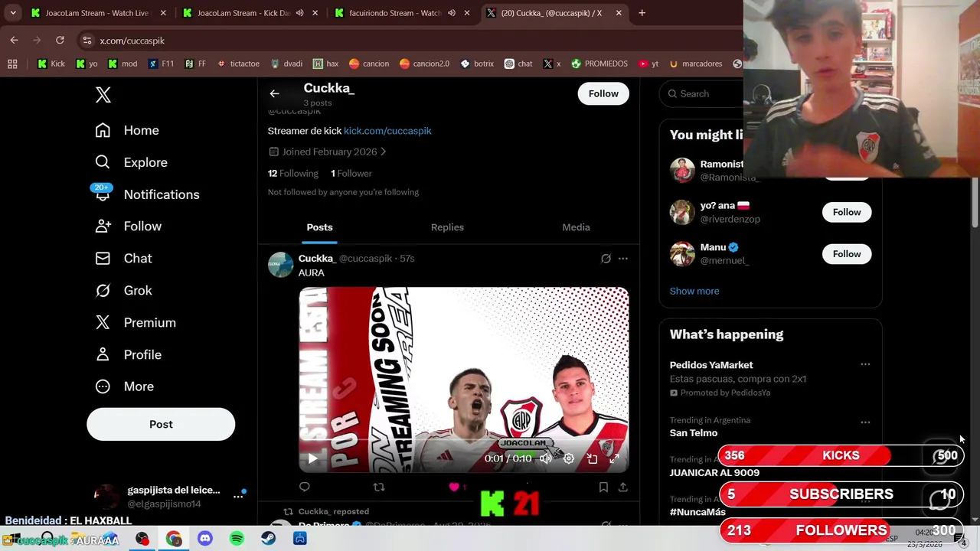Open the Grok action icon on AURA post
Viewport: 980px width, 551px height.
606,259
